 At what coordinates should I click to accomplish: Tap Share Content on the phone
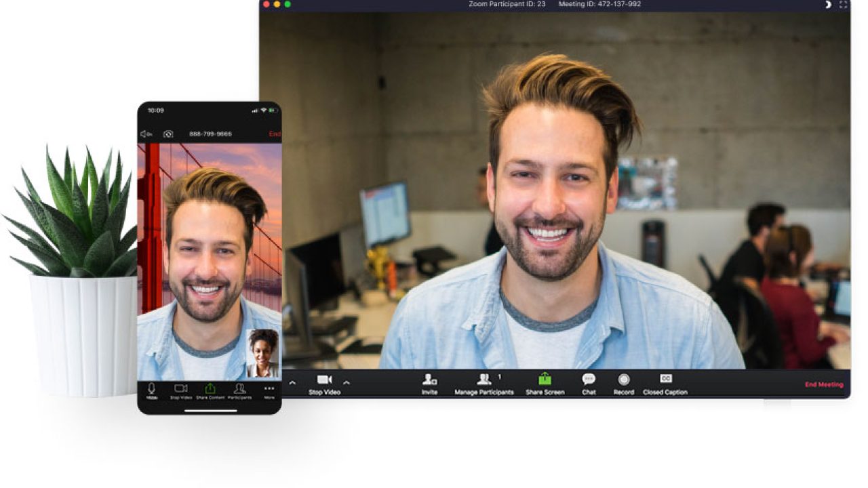(x=210, y=391)
